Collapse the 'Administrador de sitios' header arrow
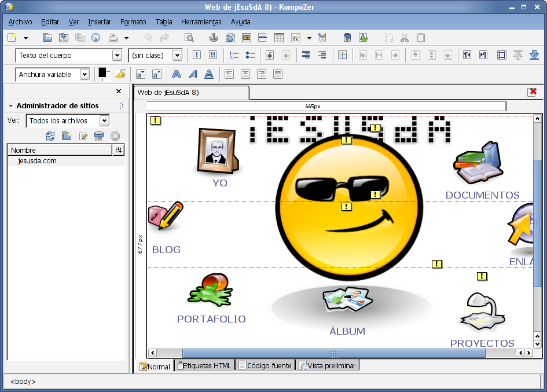The height and width of the screenshot is (392, 547). click(10, 105)
